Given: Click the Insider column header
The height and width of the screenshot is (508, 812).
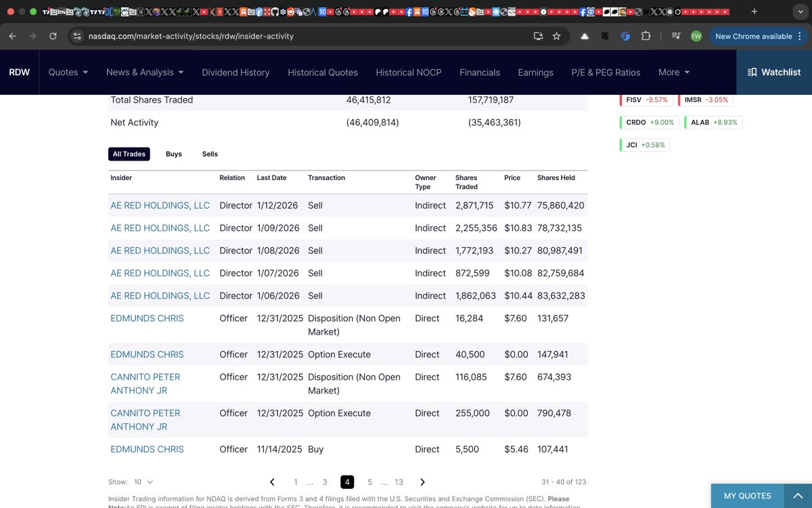Looking at the screenshot, I should [x=121, y=177].
